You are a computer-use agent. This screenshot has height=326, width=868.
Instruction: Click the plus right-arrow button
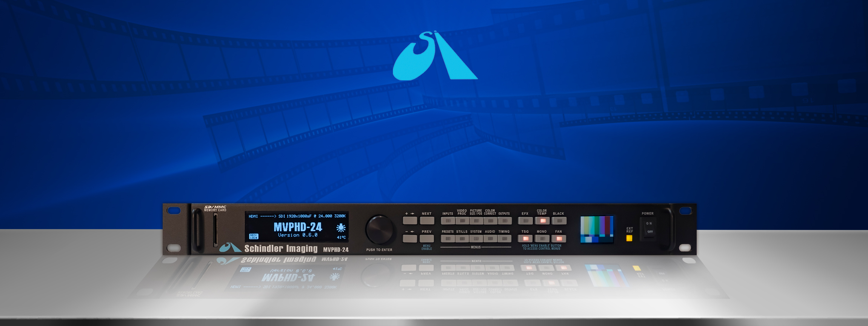coord(410,220)
